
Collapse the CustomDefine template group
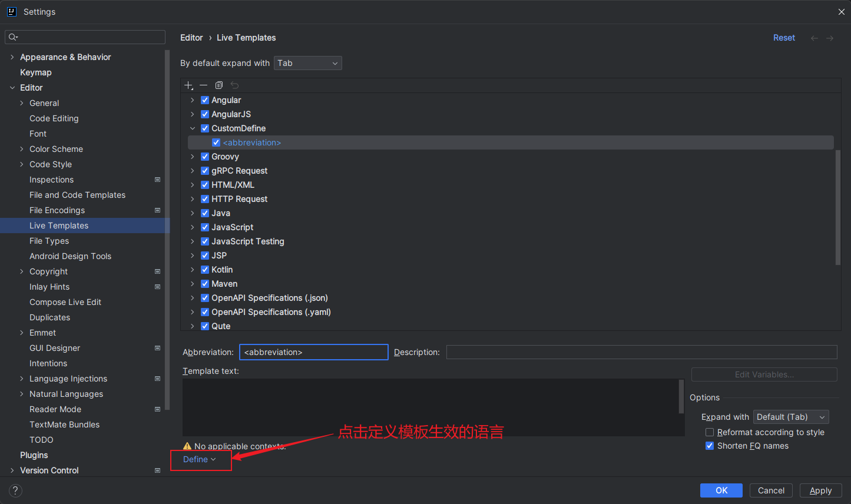(193, 128)
